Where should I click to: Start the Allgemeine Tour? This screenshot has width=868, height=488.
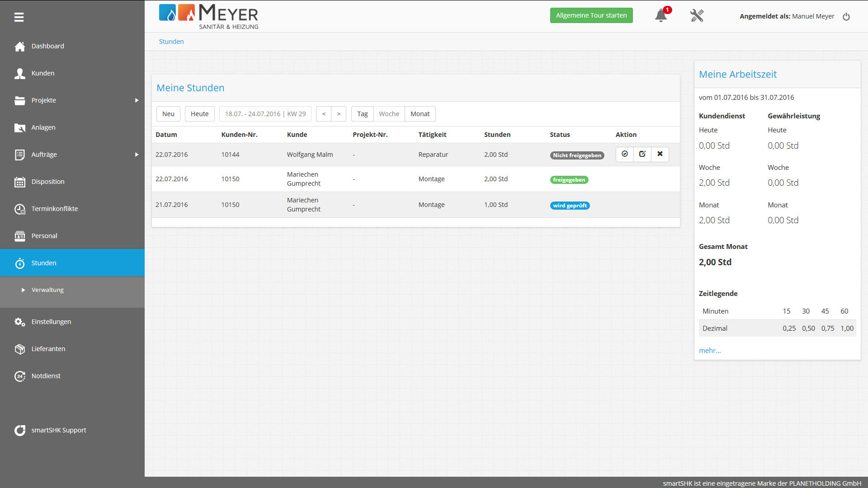pos(591,15)
